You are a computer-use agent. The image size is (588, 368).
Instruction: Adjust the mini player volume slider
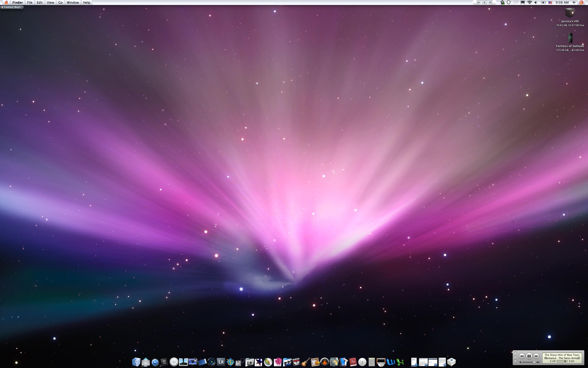(529, 362)
